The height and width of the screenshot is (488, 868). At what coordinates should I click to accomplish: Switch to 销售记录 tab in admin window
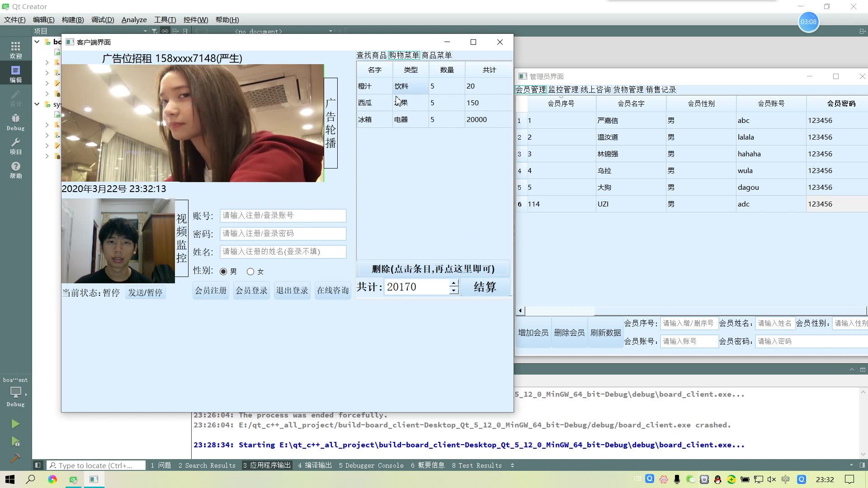pyautogui.click(x=661, y=89)
